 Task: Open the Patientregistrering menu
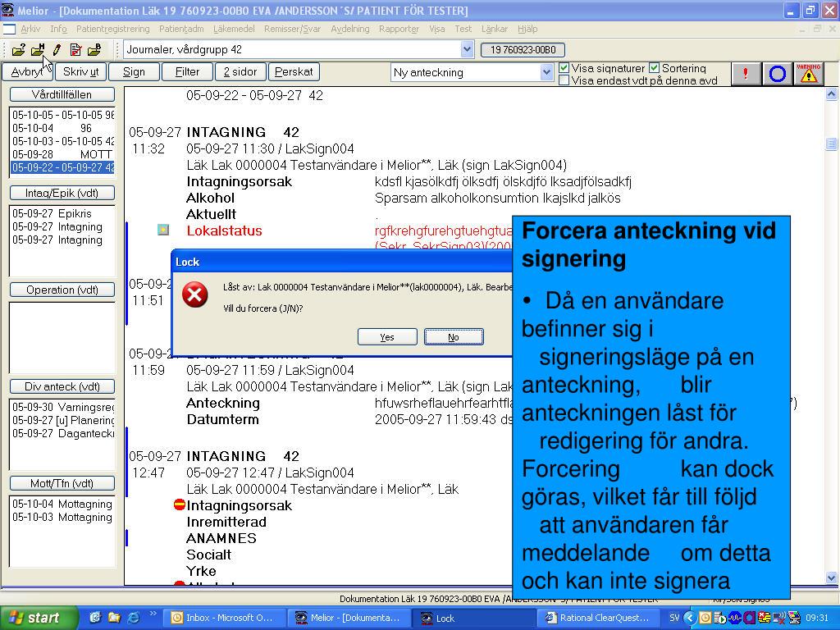tap(113, 29)
